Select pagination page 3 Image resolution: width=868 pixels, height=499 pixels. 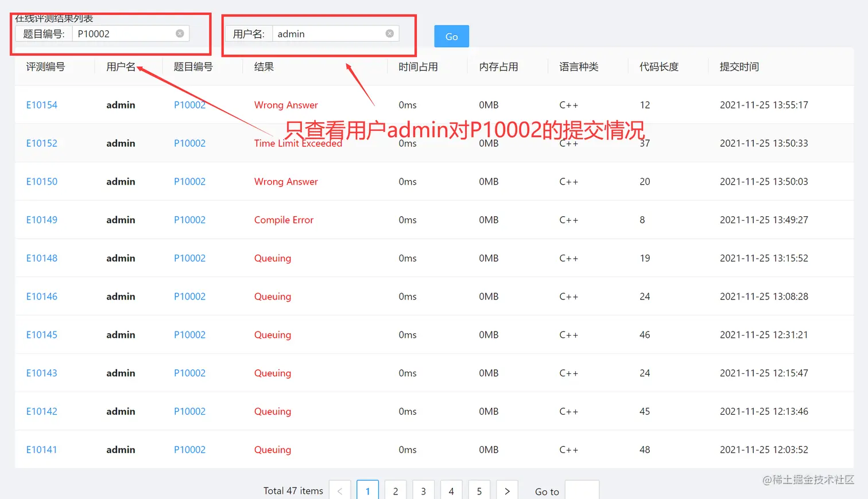pos(423,490)
